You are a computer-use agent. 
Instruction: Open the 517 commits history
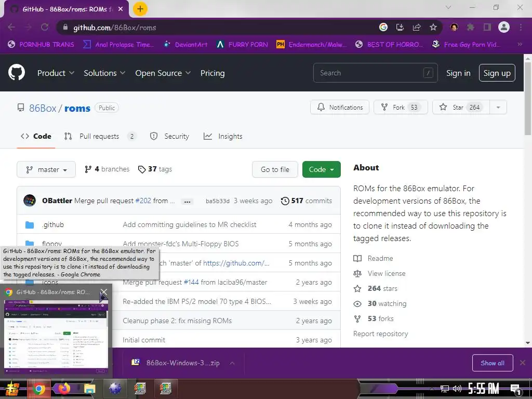(307, 201)
